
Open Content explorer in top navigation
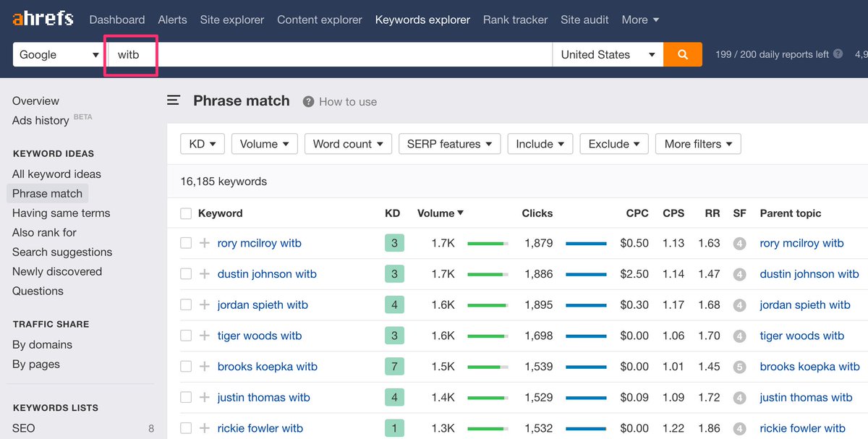320,20
